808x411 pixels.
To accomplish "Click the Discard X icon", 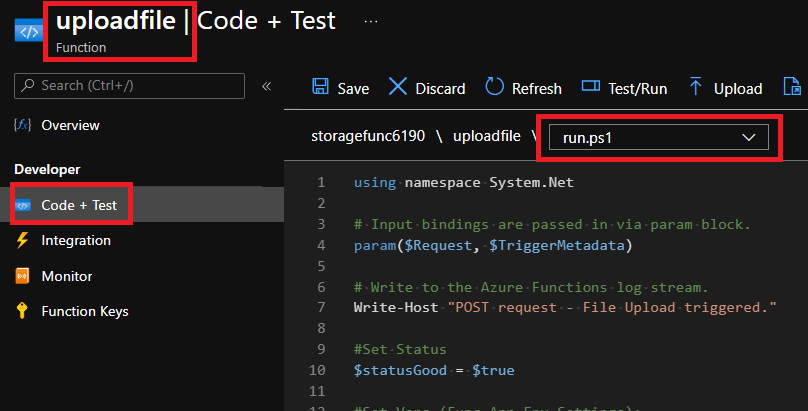I will [397, 86].
